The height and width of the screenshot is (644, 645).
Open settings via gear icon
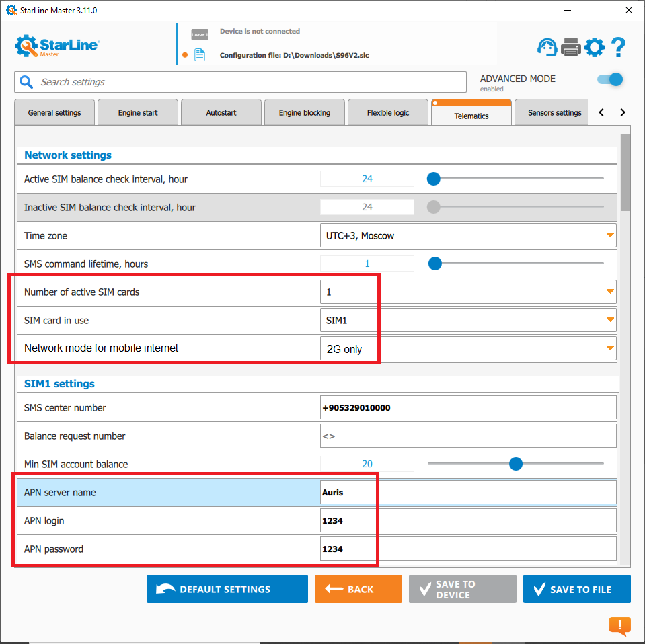tap(595, 47)
